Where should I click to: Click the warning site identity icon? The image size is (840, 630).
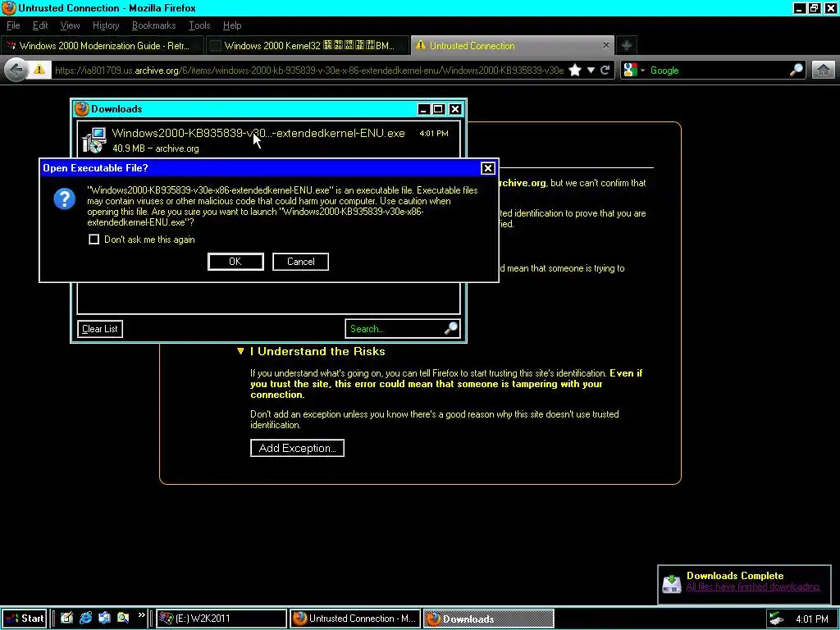pyautogui.click(x=39, y=71)
